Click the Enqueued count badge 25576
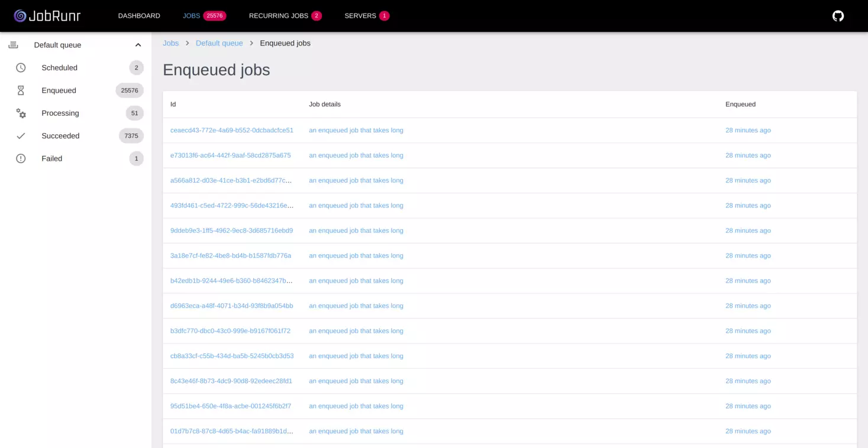Screen dimensions: 868x448 (130, 90)
